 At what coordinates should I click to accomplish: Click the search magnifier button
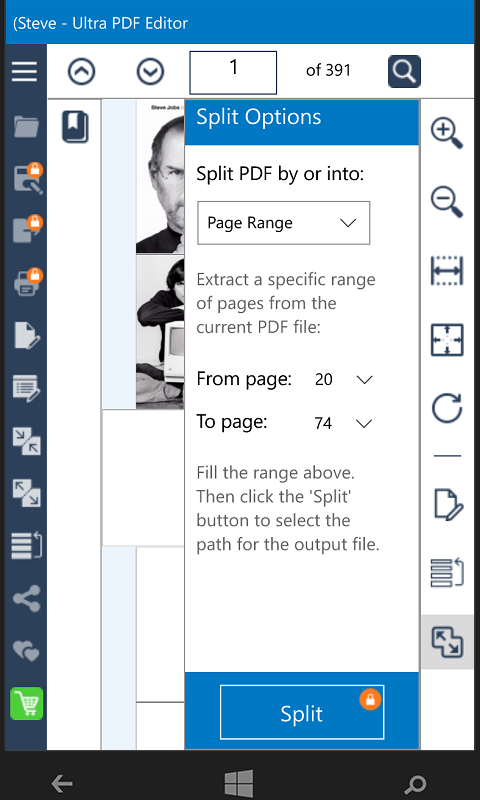(404, 71)
